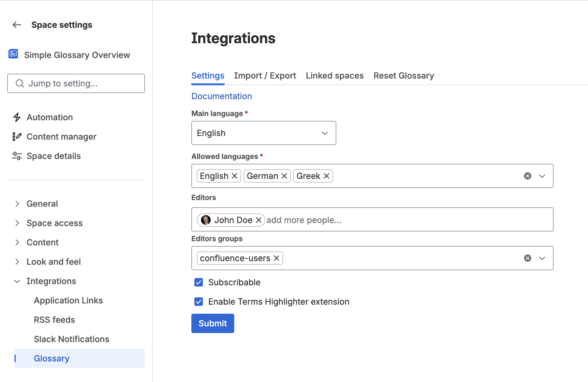
Task: Expand the Allowed languages dropdown arrow
Action: click(x=542, y=176)
